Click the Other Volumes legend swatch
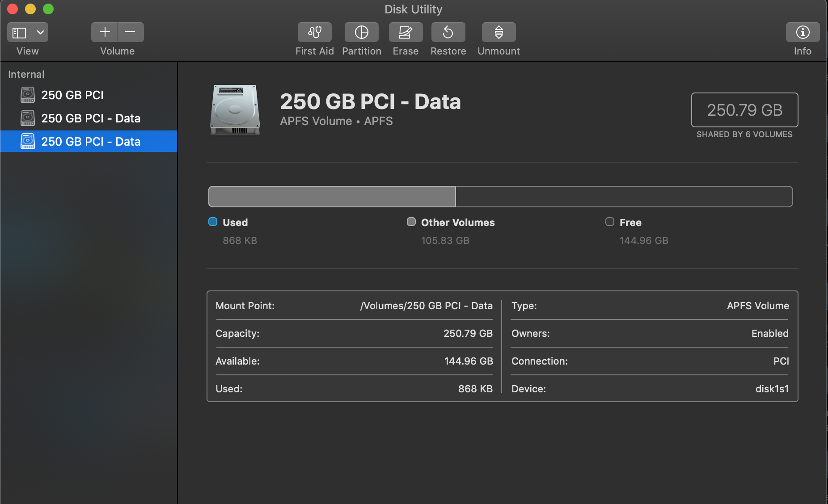The width and height of the screenshot is (828, 504). coord(411,222)
